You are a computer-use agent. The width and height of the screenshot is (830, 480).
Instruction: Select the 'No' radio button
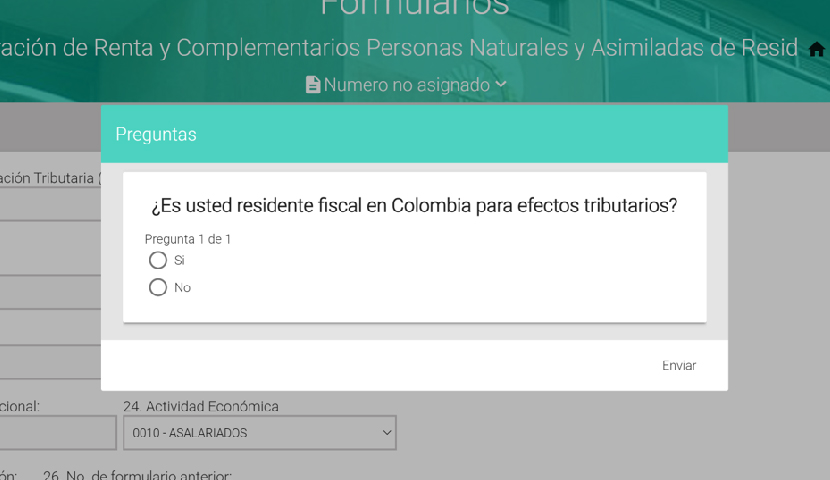158,288
